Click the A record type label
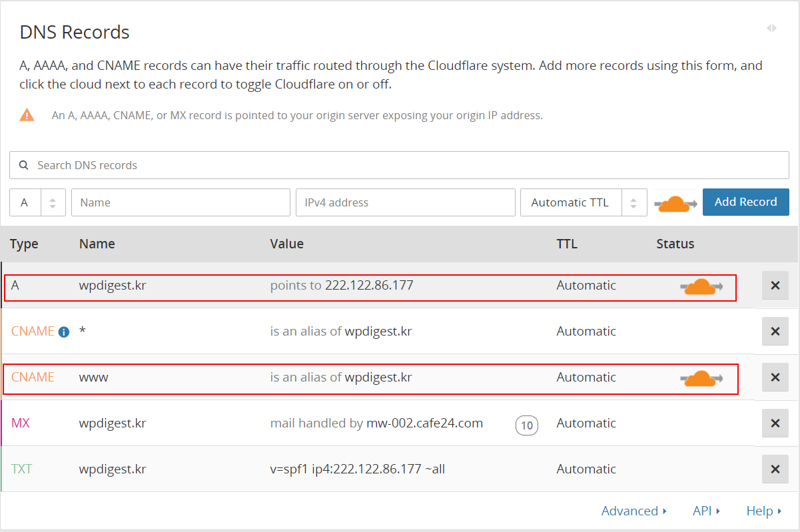800x532 pixels. point(15,285)
